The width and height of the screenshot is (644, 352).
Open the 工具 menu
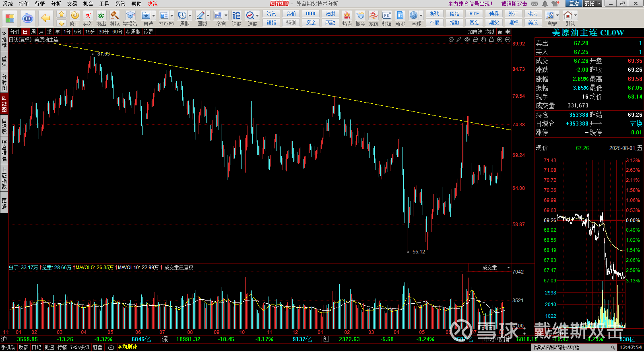pyautogui.click(x=104, y=4)
